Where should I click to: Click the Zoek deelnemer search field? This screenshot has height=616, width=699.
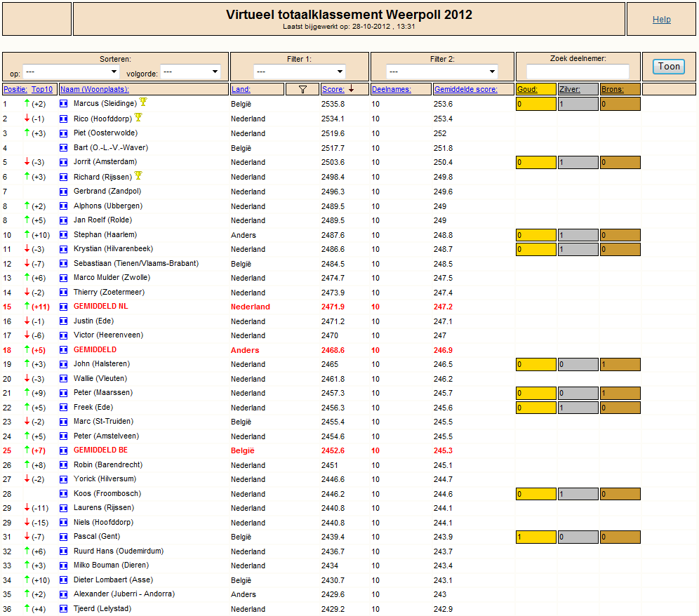point(578,72)
